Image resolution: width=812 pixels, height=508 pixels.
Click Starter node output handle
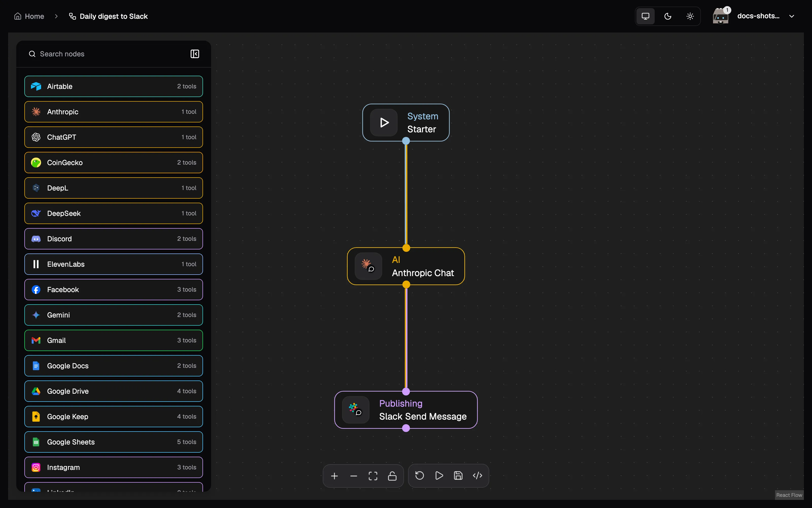click(406, 141)
